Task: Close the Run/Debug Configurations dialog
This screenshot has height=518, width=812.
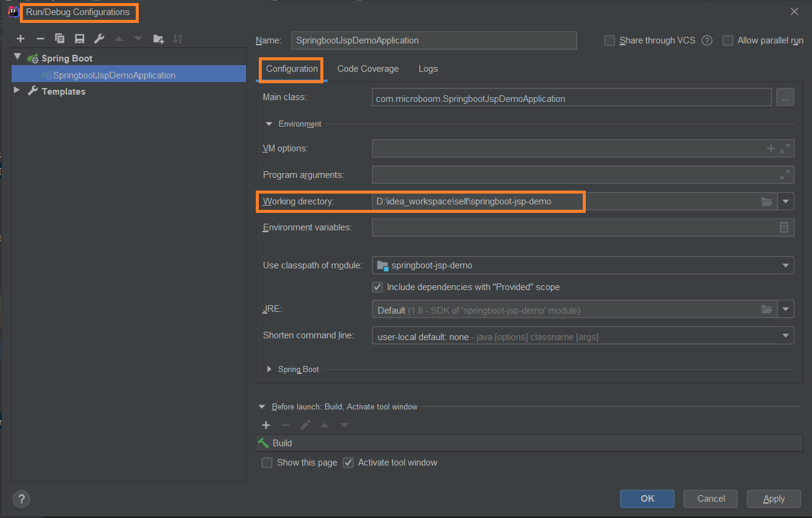Action: tap(795, 11)
